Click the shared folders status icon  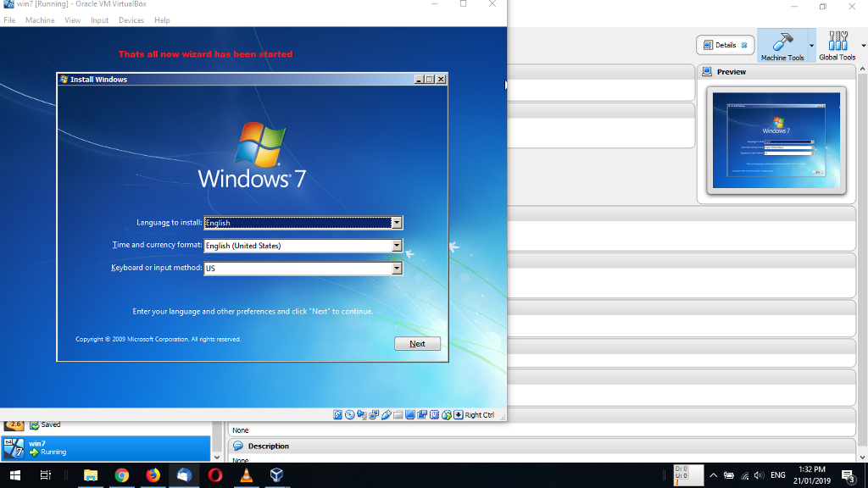[x=398, y=414]
